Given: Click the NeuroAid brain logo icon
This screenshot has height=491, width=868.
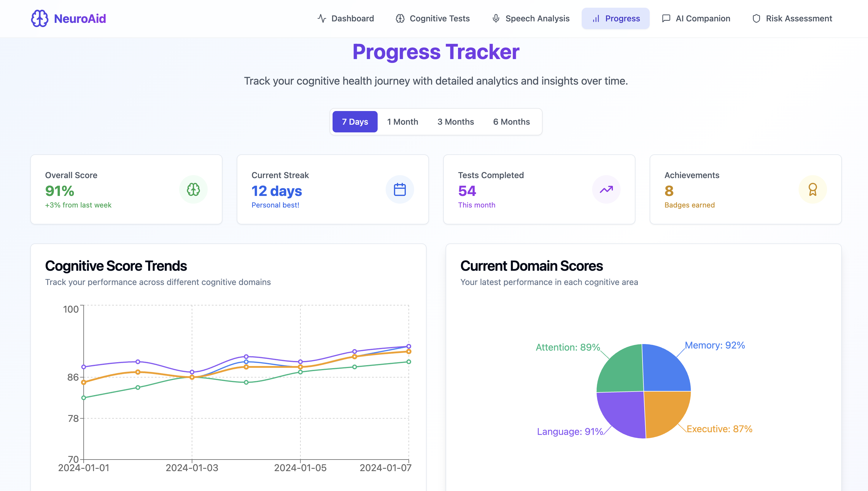Looking at the screenshot, I should pyautogui.click(x=39, y=18).
